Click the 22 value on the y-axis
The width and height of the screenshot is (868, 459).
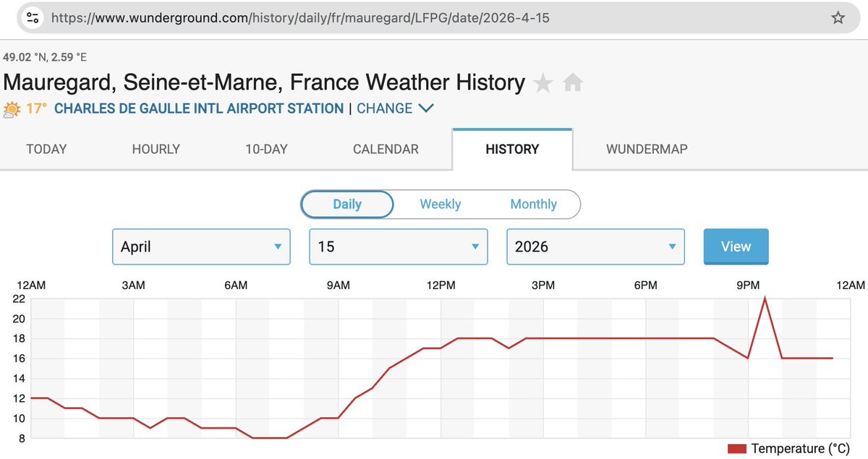(x=20, y=299)
